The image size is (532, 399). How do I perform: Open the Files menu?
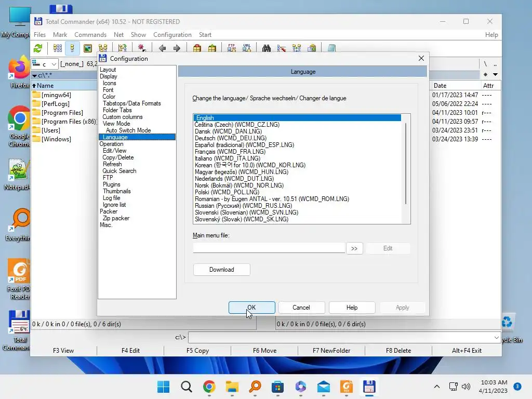(x=39, y=35)
